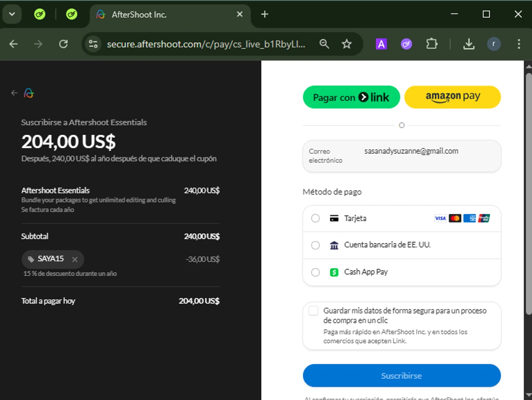The width and height of the screenshot is (532, 400).
Task: Click the bank building icon
Action: click(x=334, y=245)
